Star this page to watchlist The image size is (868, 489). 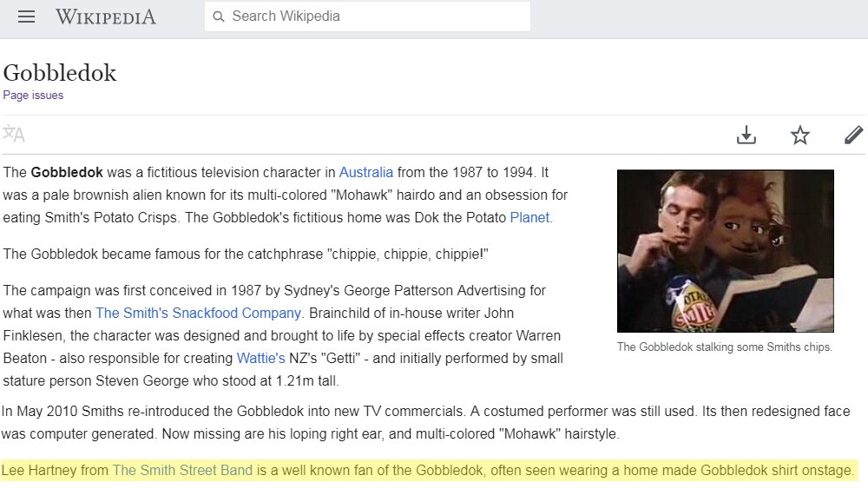(800, 135)
